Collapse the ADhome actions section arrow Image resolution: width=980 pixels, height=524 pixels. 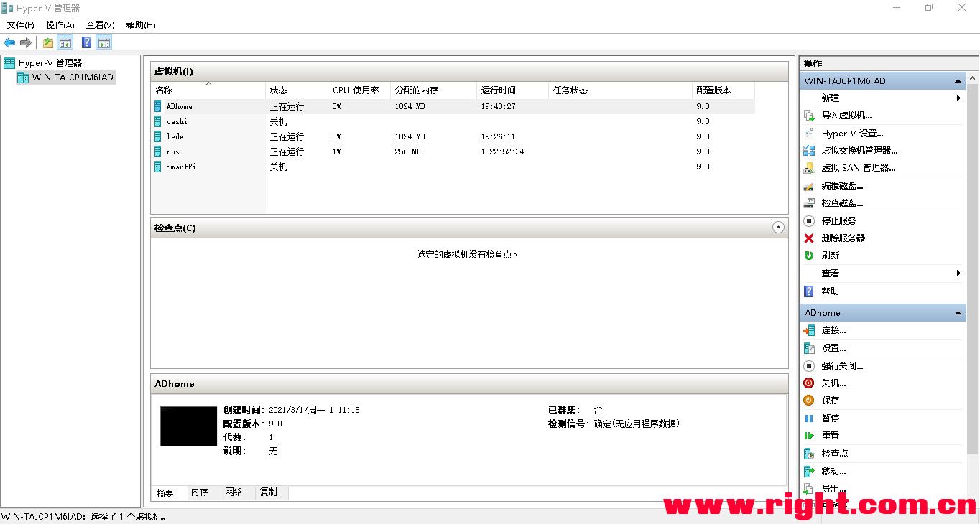tap(958, 313)
